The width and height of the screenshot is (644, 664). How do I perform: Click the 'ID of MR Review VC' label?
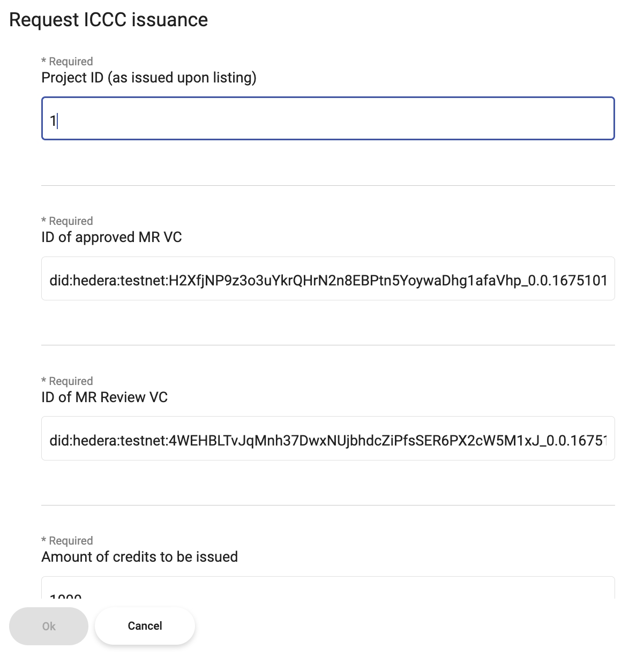[x=104, y=397]
